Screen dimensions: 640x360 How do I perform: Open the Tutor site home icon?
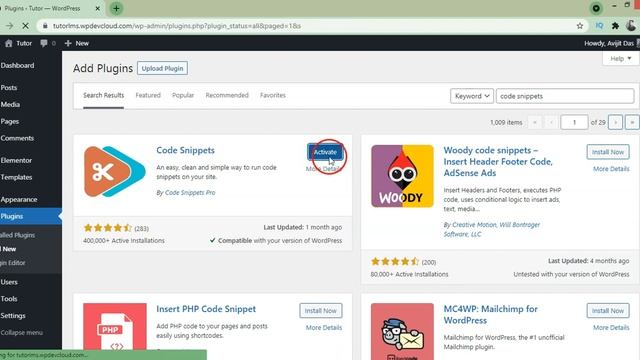pos(9,43)
